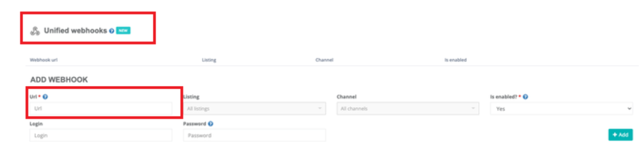Click the Unified webhooks heading text

point(75,31)
